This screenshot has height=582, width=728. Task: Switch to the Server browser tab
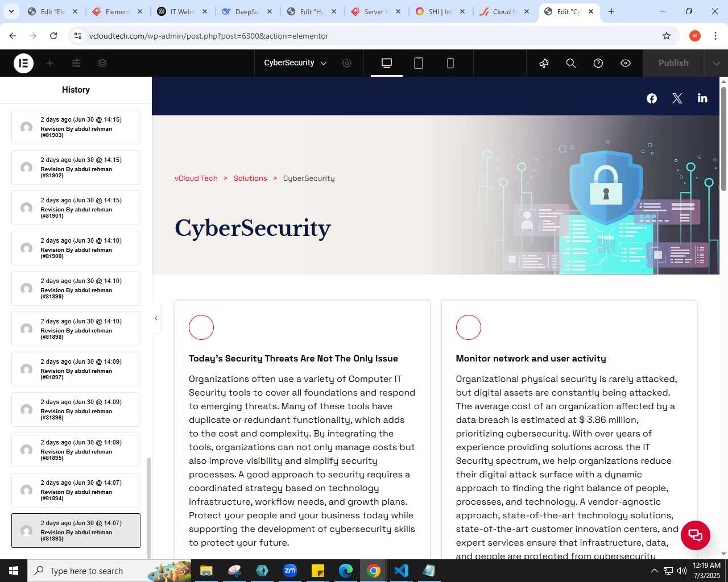click(x=376, y=11)
